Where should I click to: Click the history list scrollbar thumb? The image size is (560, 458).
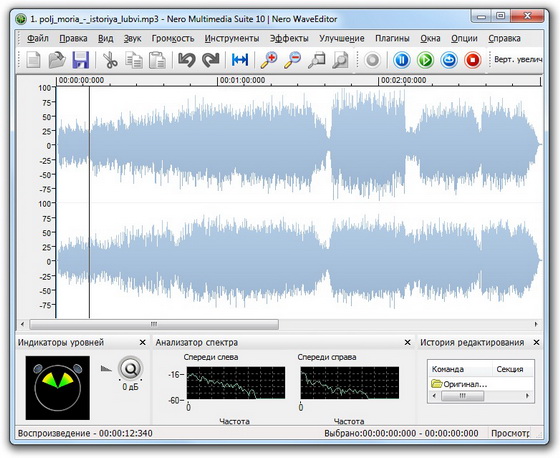(462, 396)
